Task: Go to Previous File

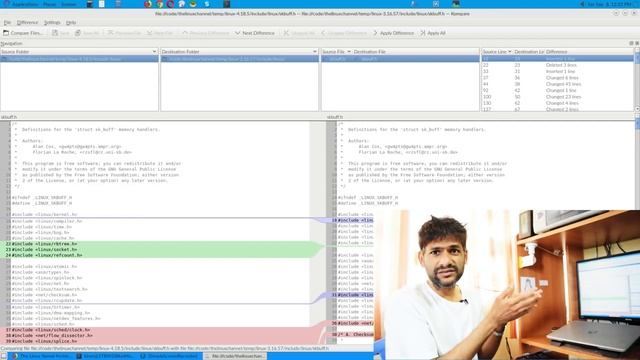Action: click(x=124, y=33)
